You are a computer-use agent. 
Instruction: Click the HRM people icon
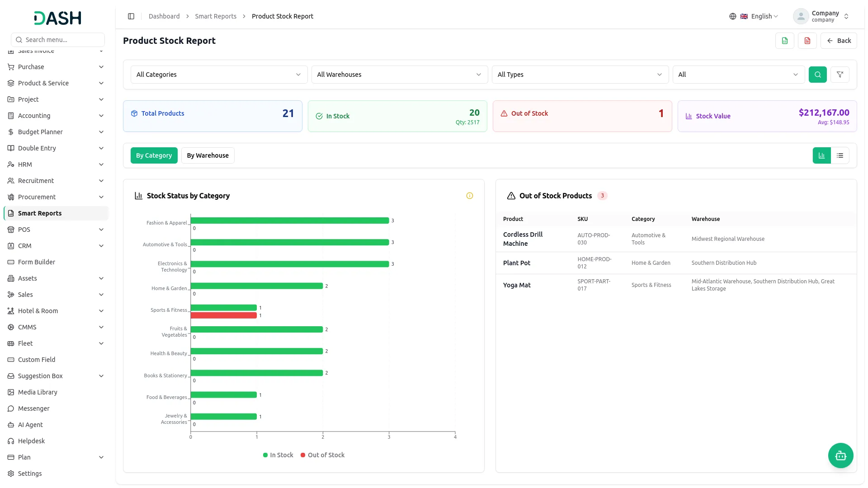pos(11,164)
